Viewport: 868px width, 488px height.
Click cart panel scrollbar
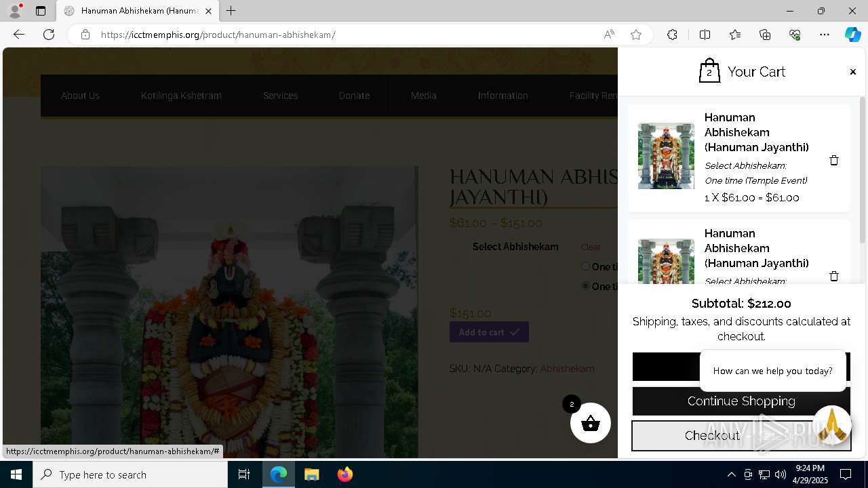coord(863,169)
